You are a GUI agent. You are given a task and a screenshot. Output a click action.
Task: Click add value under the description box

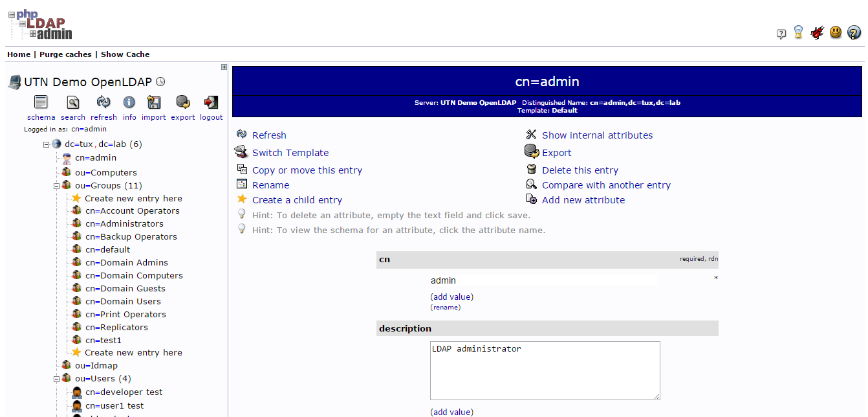coord(452,412)
